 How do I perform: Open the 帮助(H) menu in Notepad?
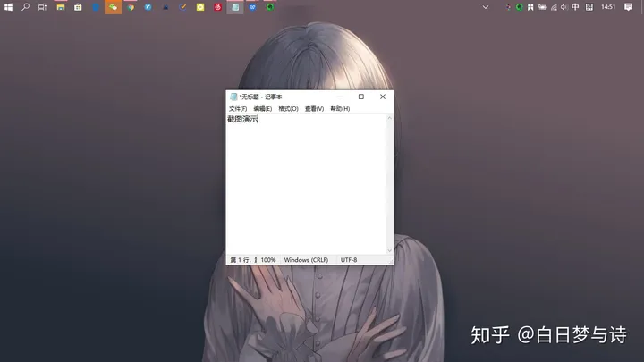tap(340, 109)
